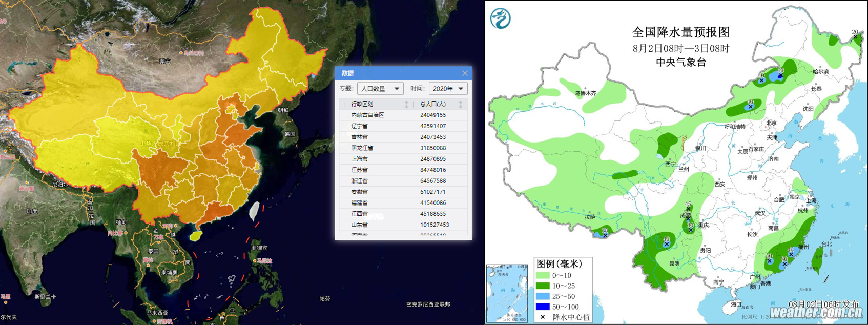This screenshot has width=868, height=325.
Task: Click the 0~10 light green legend swatch
Action: [543, 275]
